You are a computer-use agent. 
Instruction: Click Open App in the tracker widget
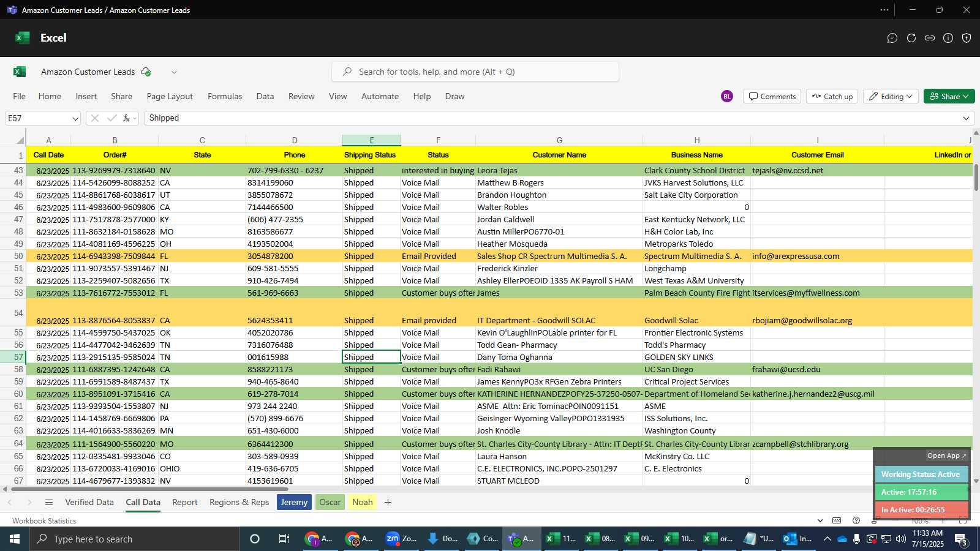[x=946, y=455]
